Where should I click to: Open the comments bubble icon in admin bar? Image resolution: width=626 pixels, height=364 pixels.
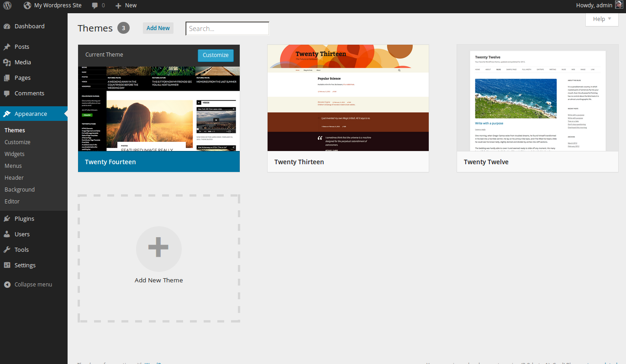point(95,5)
